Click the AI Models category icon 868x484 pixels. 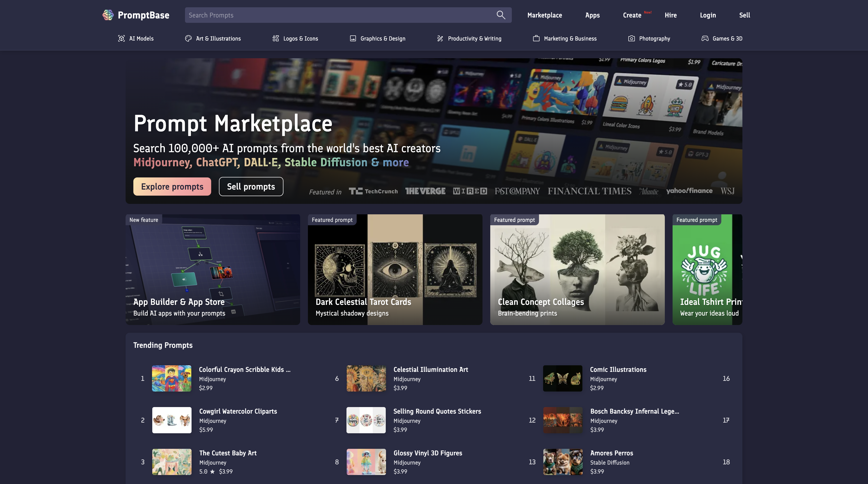point(121,38)
